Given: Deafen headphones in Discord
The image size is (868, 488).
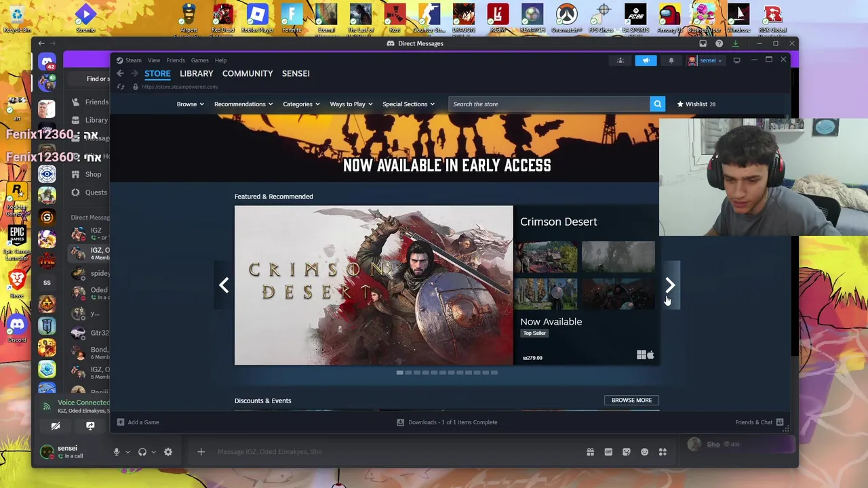Looking at the screenshot, I should point(142,452).
